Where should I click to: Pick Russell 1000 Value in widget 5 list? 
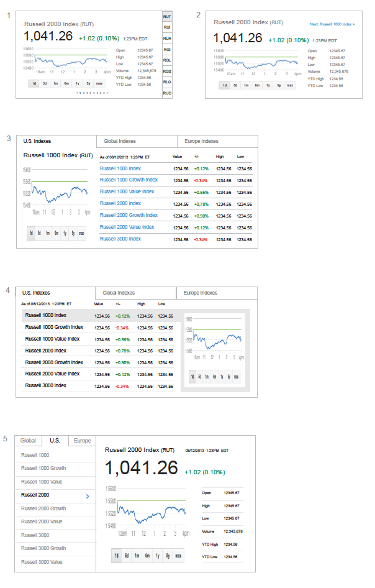42,482
